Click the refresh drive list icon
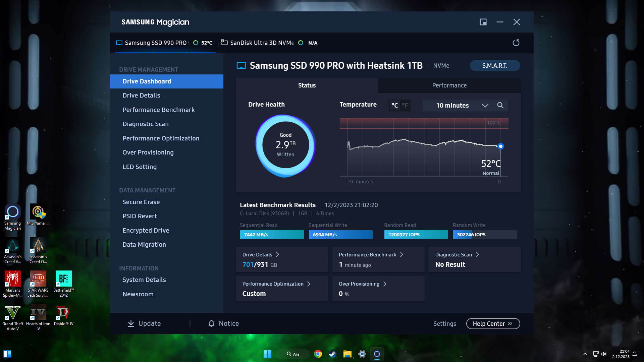Screen dimensions: 644x362 tap(516, 43)
